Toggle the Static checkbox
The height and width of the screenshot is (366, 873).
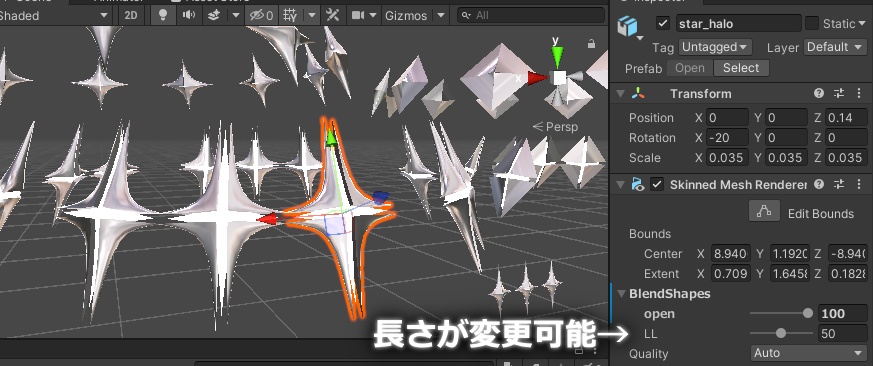tap(812, 23)
